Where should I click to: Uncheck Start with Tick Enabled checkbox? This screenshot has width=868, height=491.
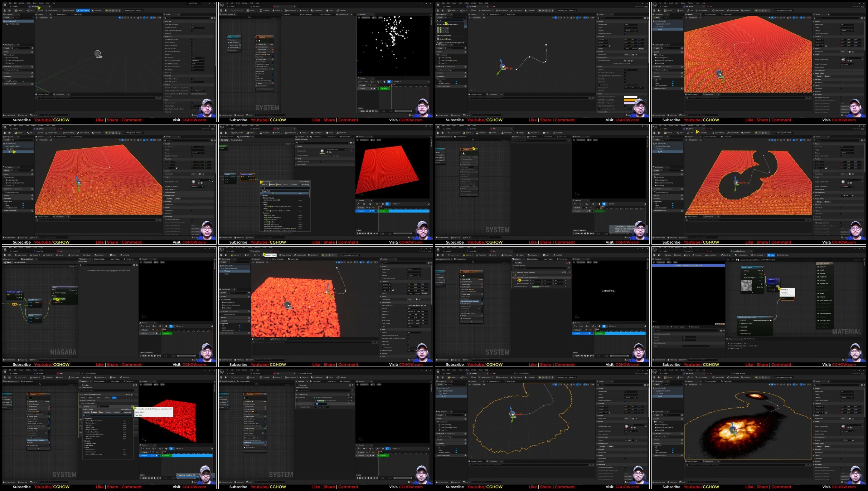[192, 25]
